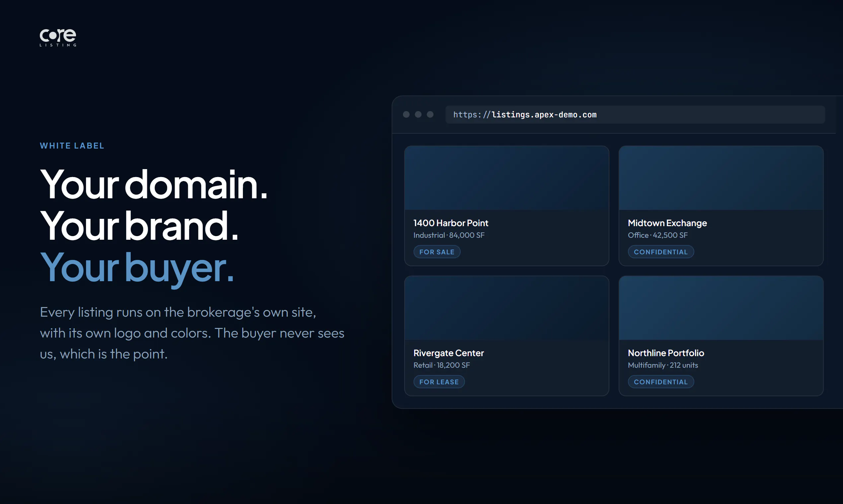This screenshot has width=843, height=504.
Task: Click the listings.apex-demo.com address bar
Action: pos(635,114)
